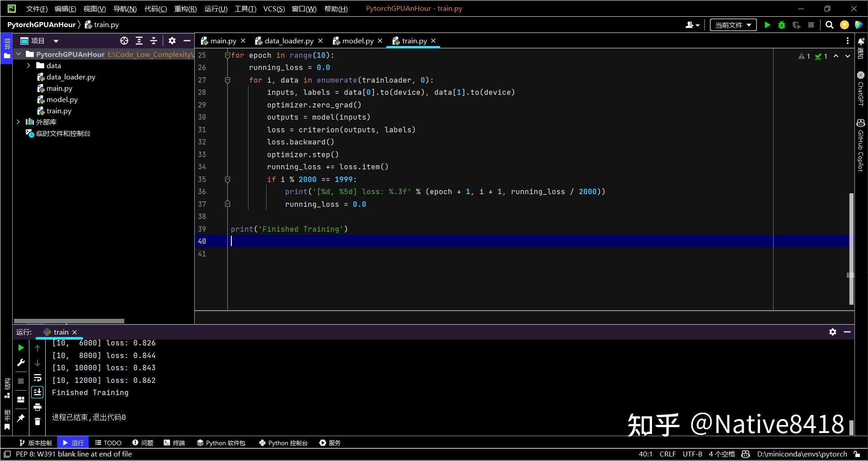Click the UTF-8 encoding indicator in status bar
Image resolution: width=868 pixels, height=461 pixels.
pyautogui.click(x=692, y=454)
